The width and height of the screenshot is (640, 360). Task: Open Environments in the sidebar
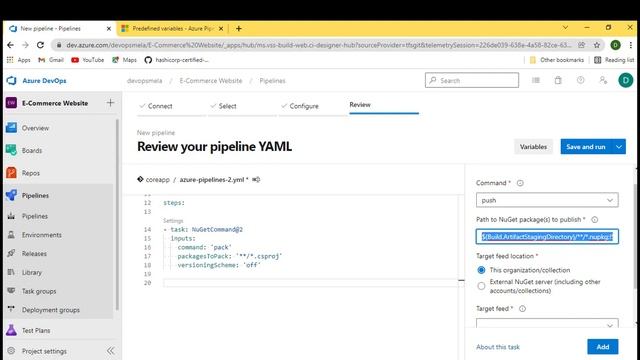[x=42, y=235]
